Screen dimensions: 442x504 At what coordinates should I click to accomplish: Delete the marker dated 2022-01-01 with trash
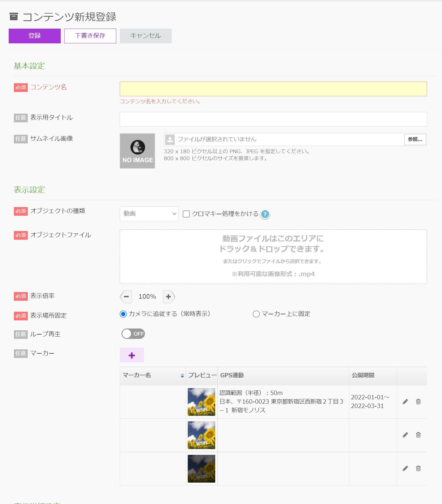click(418, 402)
